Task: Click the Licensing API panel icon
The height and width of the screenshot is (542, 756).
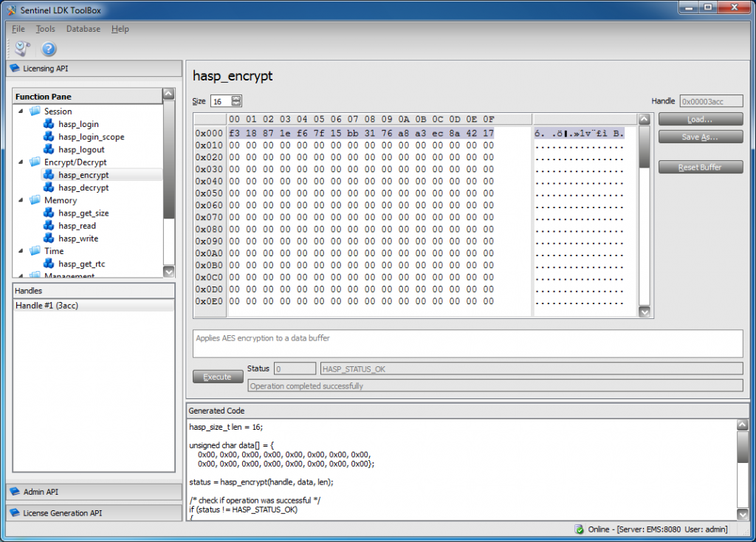Action: [x=15, y=69]
